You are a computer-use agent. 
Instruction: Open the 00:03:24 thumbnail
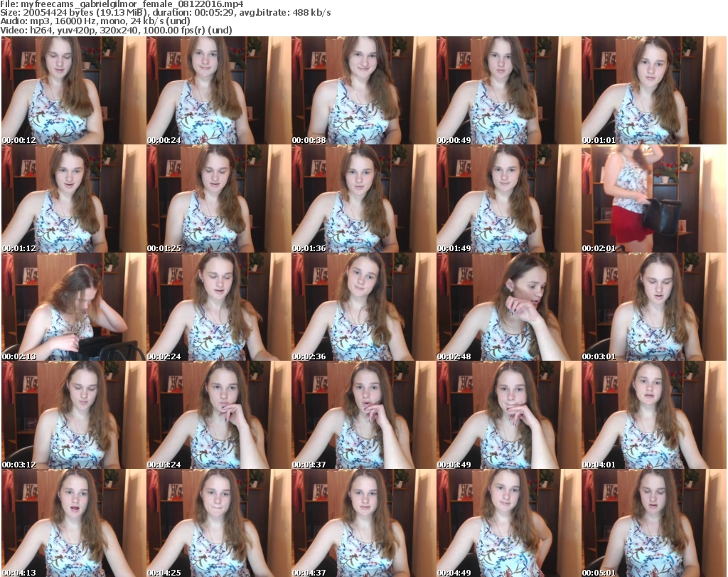[x=218, y=415]
